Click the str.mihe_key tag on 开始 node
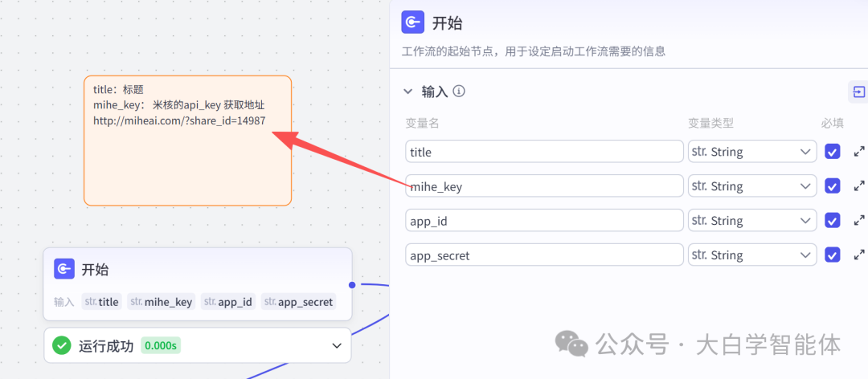The width and height of the screenshot is (868, 379). click(x=161, y=302)
